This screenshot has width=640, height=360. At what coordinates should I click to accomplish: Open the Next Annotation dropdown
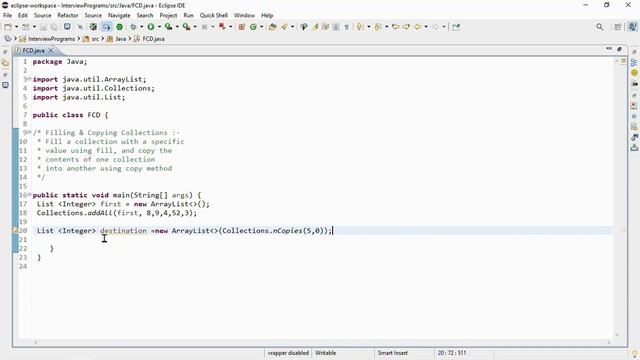coord(369,27)
